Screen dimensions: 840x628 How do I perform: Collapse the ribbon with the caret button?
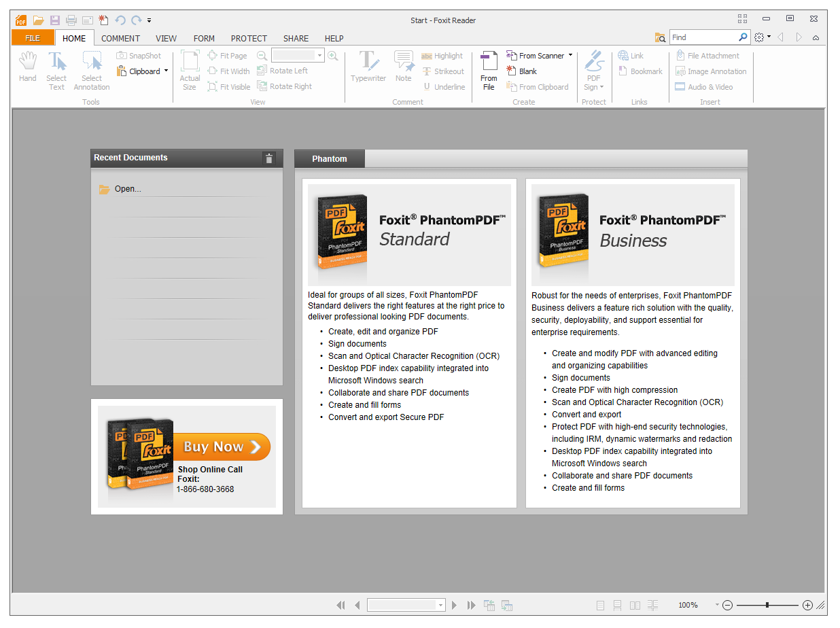tap(816, 37)
